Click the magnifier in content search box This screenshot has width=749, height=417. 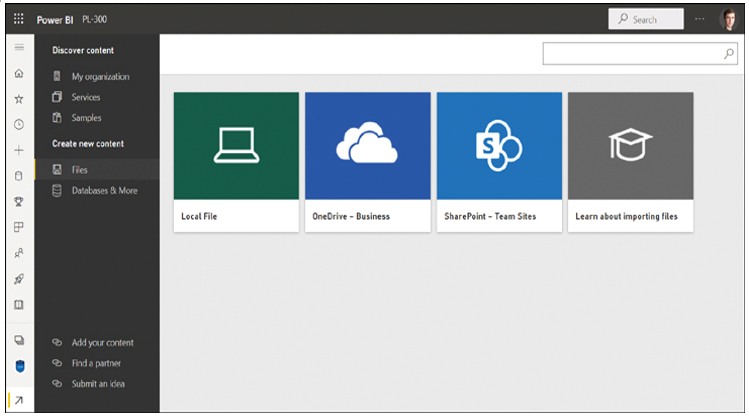coord(729,54)
